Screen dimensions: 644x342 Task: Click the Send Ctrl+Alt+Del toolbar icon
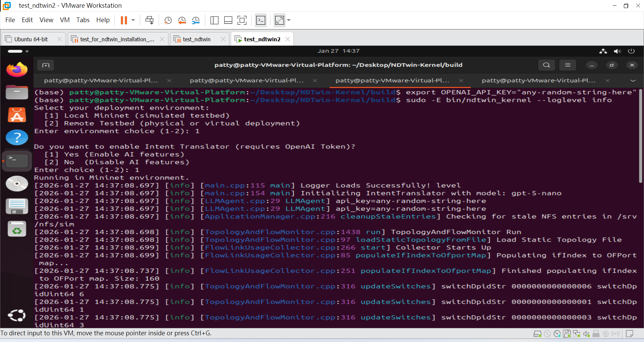(x=149, y=20)
